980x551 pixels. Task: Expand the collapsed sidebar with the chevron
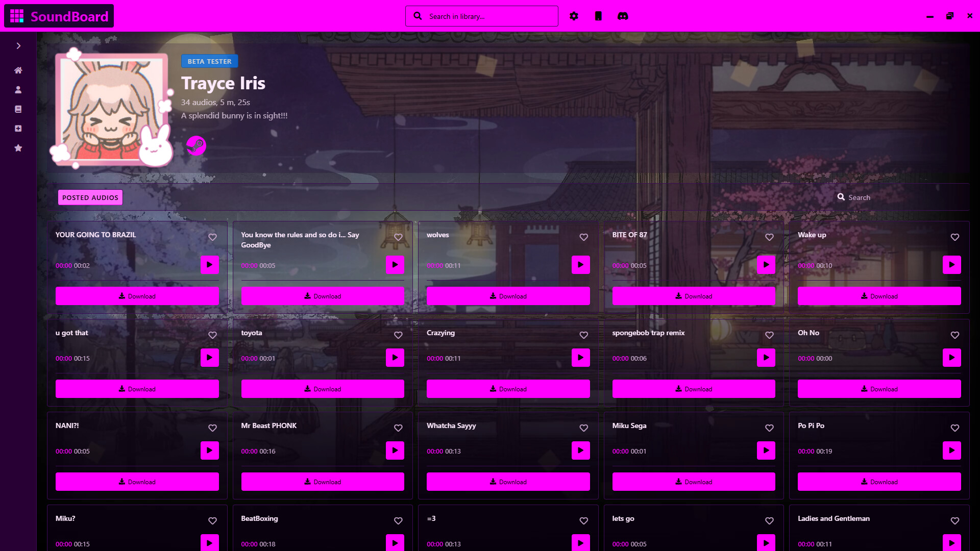[18, 45]
